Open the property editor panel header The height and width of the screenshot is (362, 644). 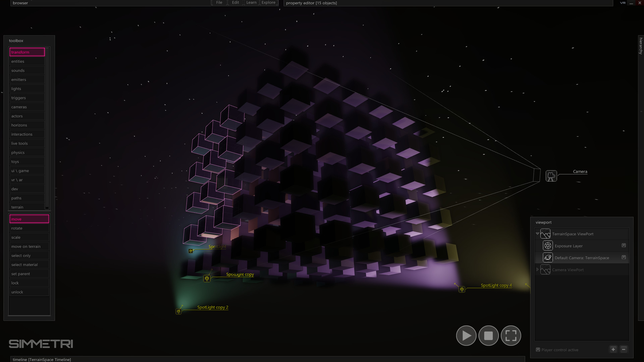[x=448, y=3]
